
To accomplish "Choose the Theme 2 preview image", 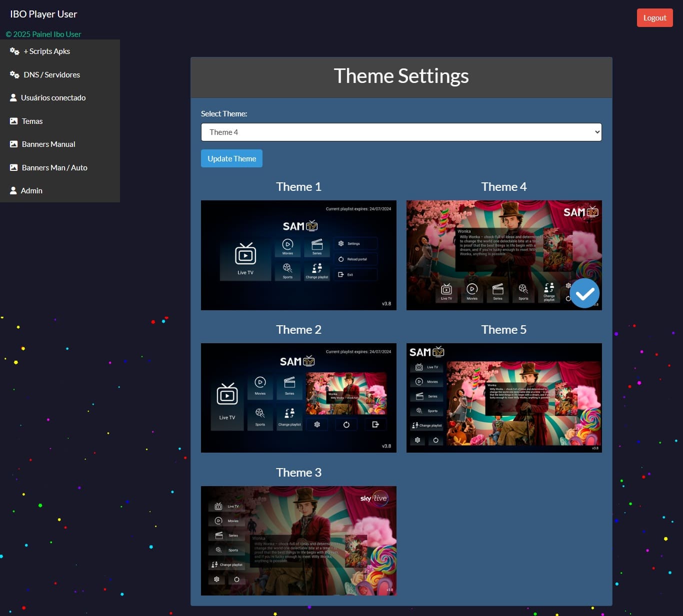I will (x=298, y=398).
